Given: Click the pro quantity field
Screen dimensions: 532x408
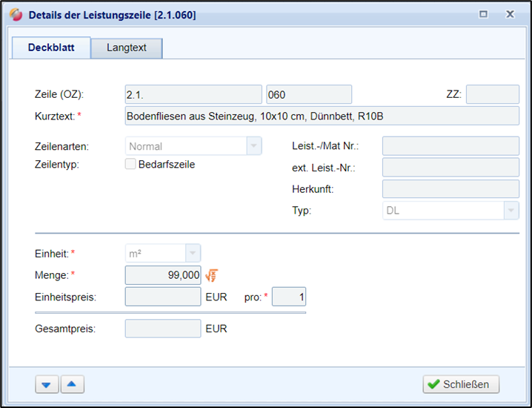Looking at the screenshot, I should (289, 297).
